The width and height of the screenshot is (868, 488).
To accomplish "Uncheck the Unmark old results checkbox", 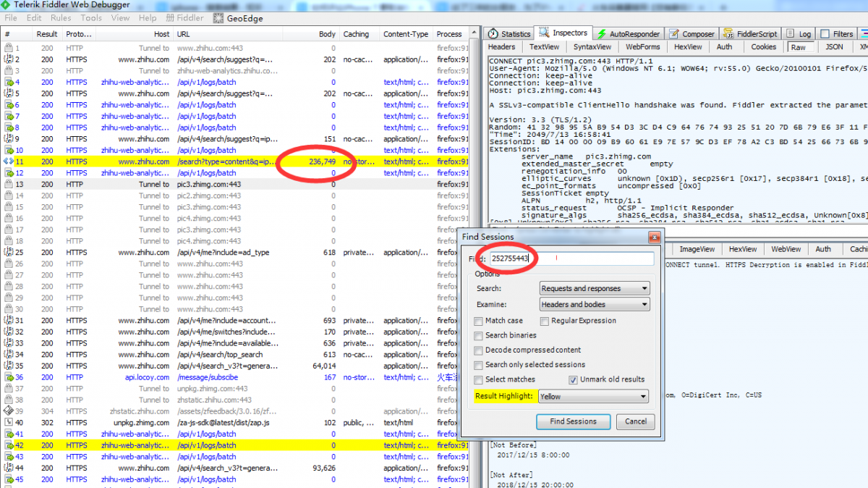I will 574,380.
